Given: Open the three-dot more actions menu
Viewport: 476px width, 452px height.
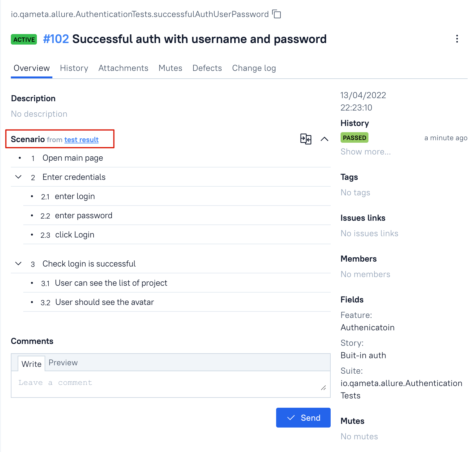Looking at the screenshot, I should [x=457, y=39].
